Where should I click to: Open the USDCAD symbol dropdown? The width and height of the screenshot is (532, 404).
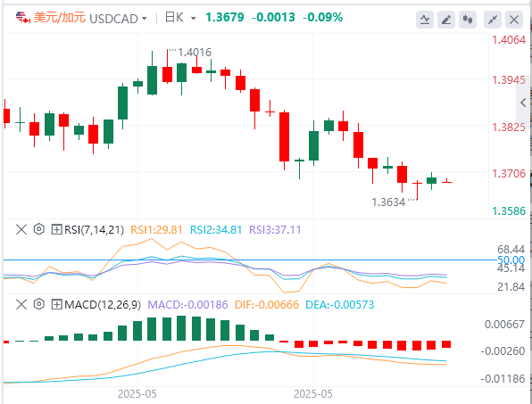pyautogui.click(x=118, y=19)
